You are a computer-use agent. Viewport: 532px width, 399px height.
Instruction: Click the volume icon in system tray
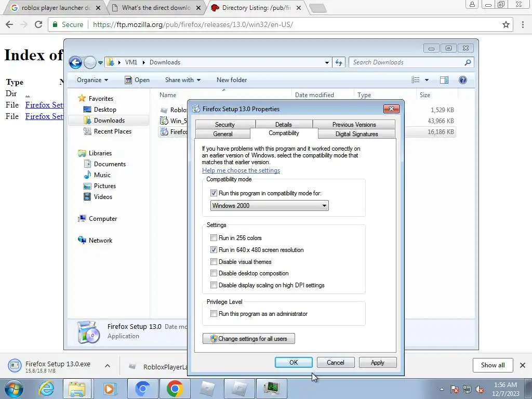click(x=480, y=389)
